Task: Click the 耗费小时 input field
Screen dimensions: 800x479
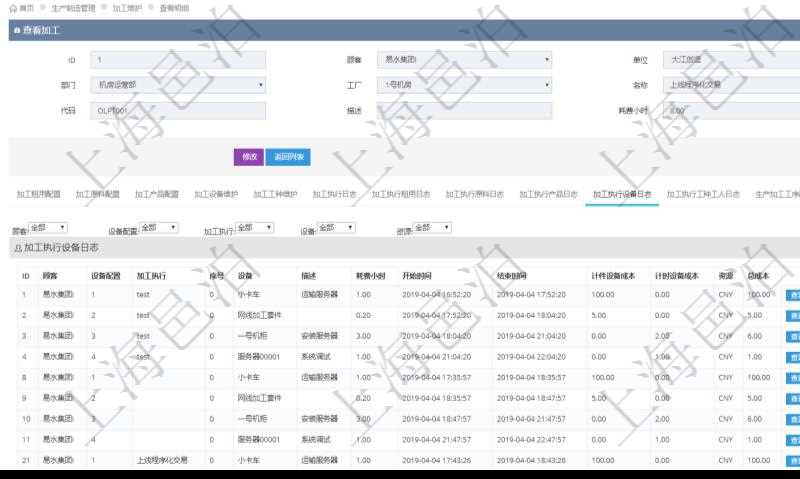Action: (x=732, y=110)
